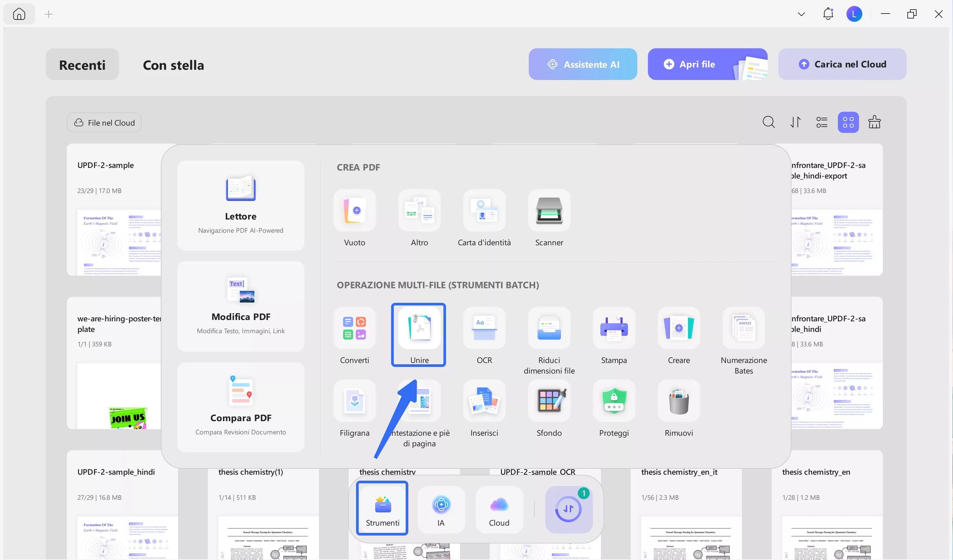The image size is (953, 560).
Task: Switch to the Con stella tab
Action: 173,65
